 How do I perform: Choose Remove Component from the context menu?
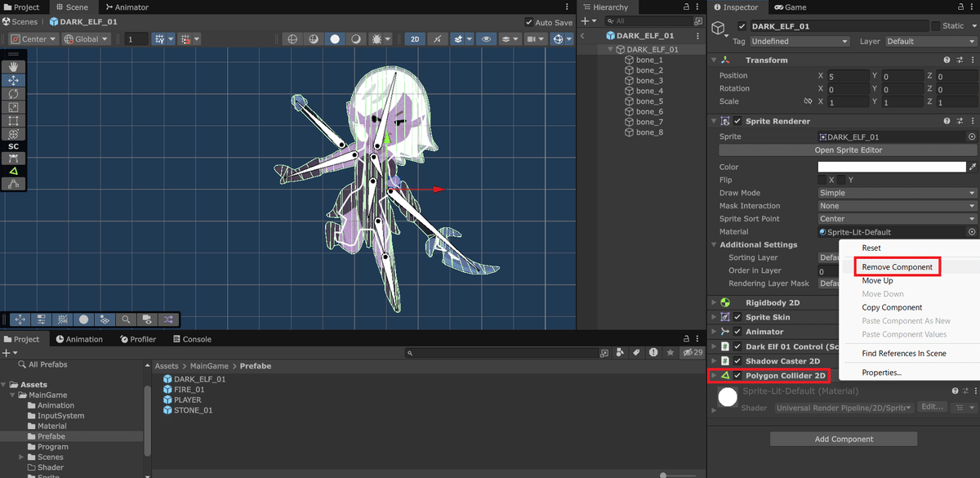897,266
